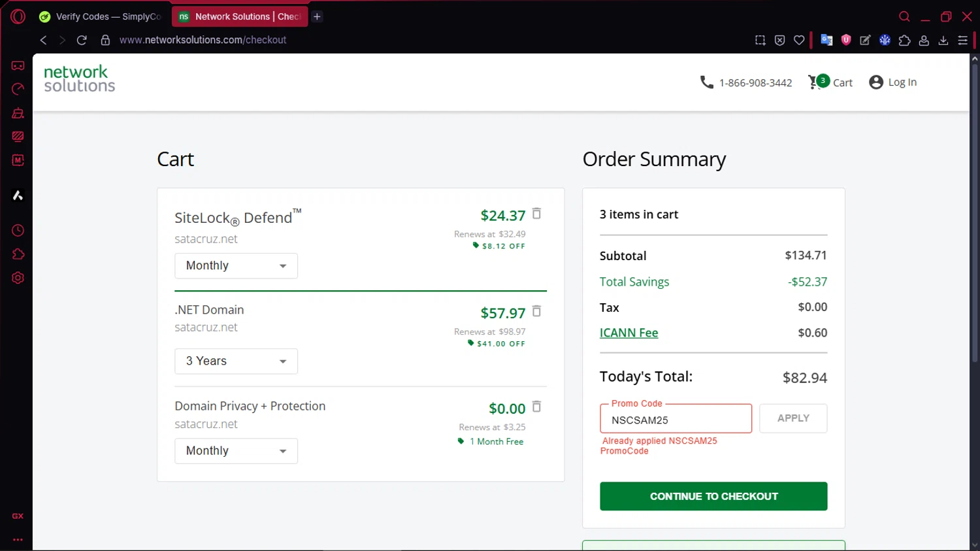Screen dimensions: 980x551
Task: Open SiteLock Defend Monthly term dropdown
Action: pyautogui.click(x=236, y=266)
